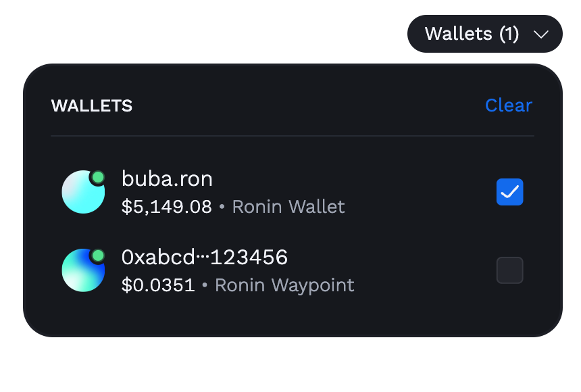Screen dimensions: 581x392
Task: Click the $5,149.08 balance text
Action: pyautogui.click(x=166, y=207)
